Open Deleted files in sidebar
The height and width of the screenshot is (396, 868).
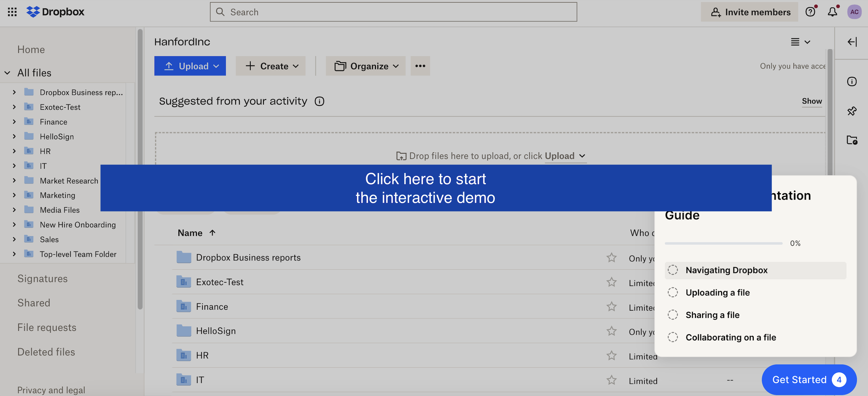(46, 352)
